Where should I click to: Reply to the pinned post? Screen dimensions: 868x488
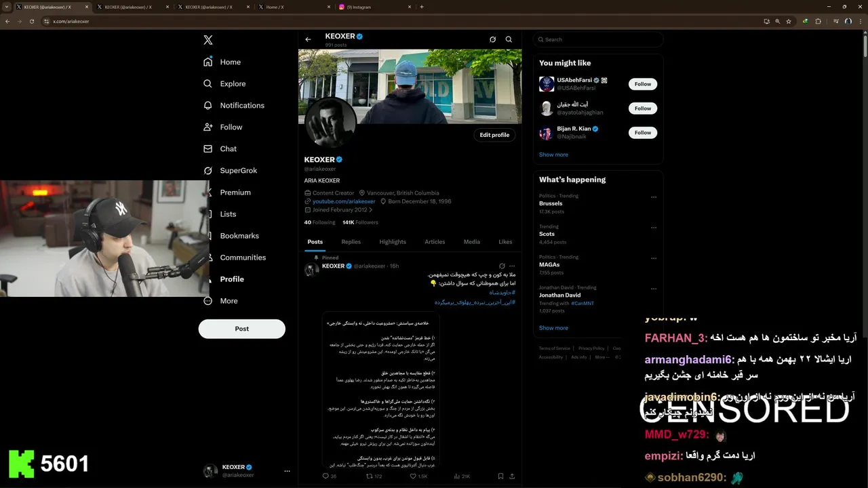coord(330,476)
